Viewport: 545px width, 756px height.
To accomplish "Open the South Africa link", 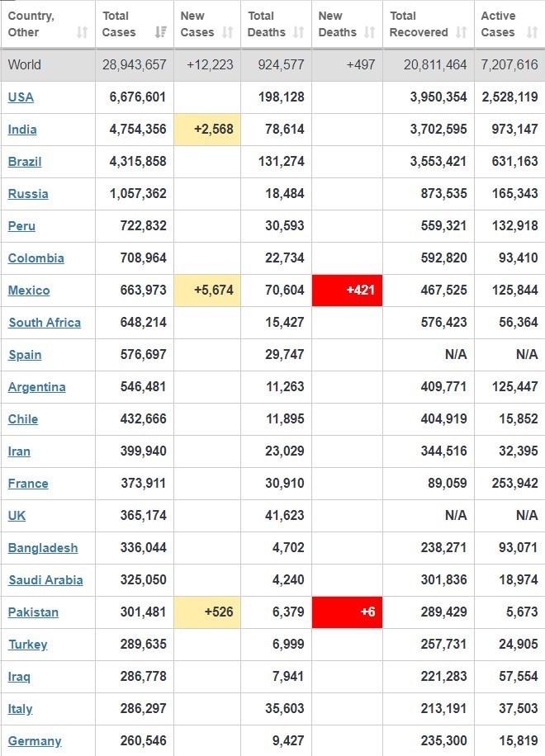I will click(x=45, y=322).
